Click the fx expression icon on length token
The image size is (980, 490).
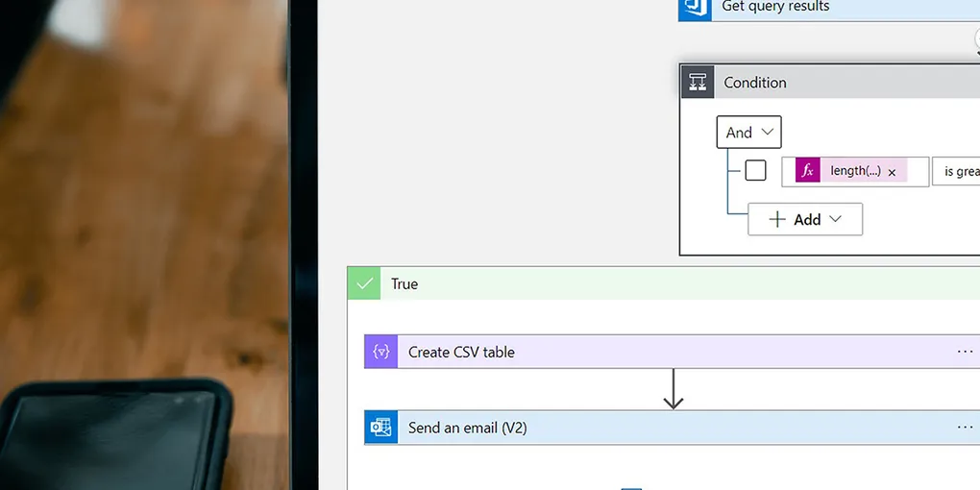point(808,171)
